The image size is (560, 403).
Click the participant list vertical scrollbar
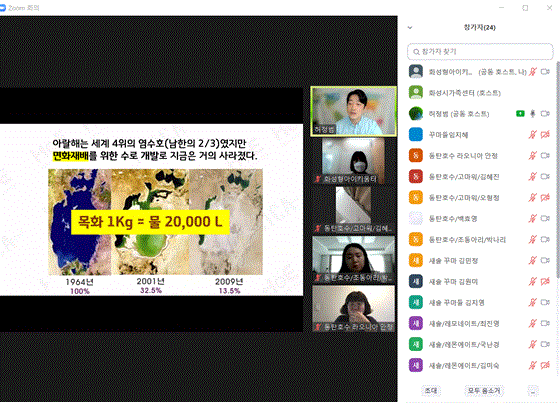[x=558, y=170]
